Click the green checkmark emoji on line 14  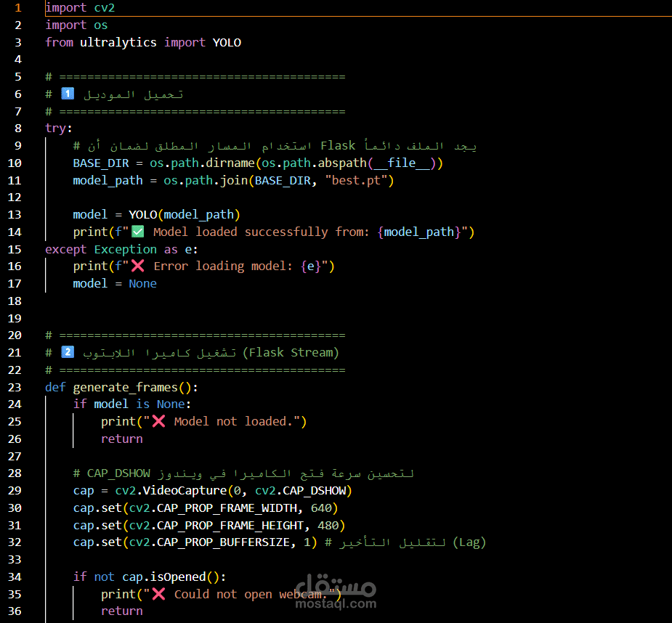coord(137,232)
